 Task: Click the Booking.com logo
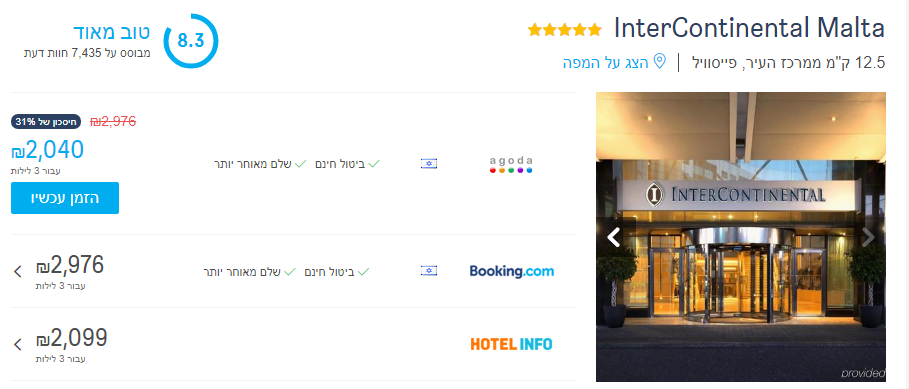[x=511, y=271]
